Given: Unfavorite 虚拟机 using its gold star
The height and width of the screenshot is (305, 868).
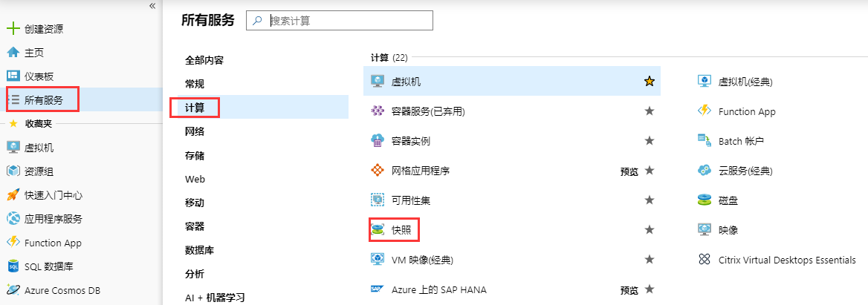Looking at the screenshot, I should click(x=650, y=82).
